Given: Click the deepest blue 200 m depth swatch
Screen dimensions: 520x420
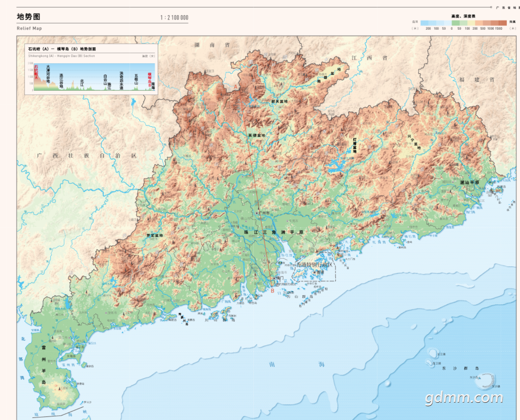Looking at the screenshot, I should [424, 23].
